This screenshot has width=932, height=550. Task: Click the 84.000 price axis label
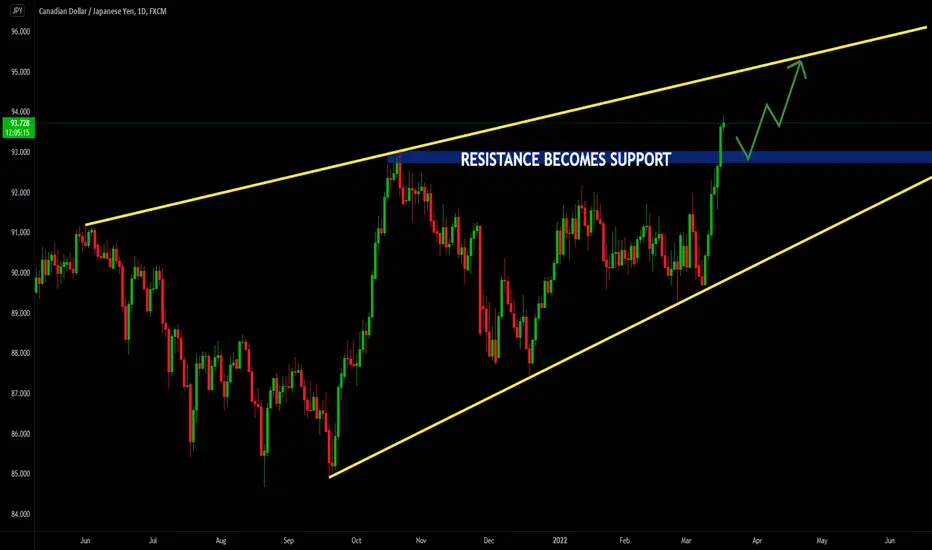coord(20,514)
